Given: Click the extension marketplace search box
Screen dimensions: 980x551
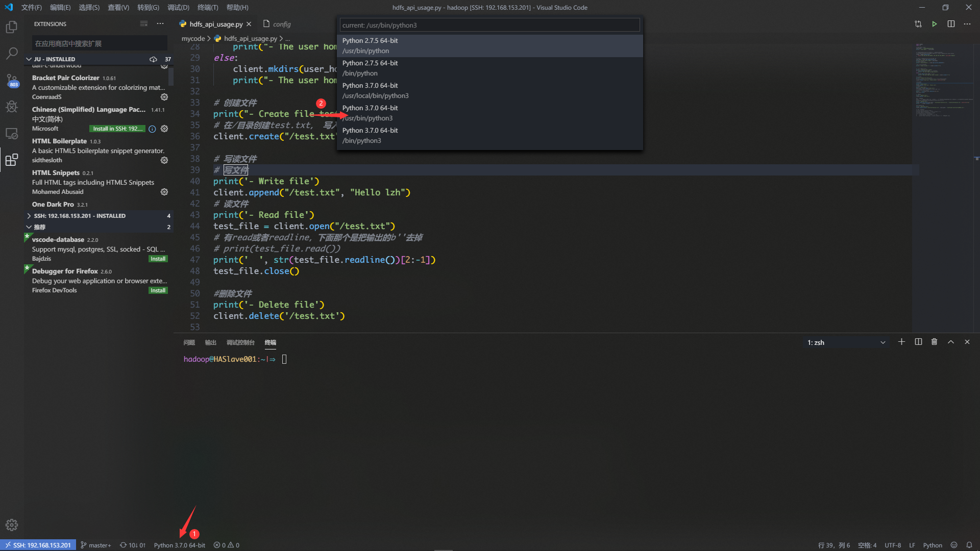Looking at the screenshot, I should click(x=100, y=43).
